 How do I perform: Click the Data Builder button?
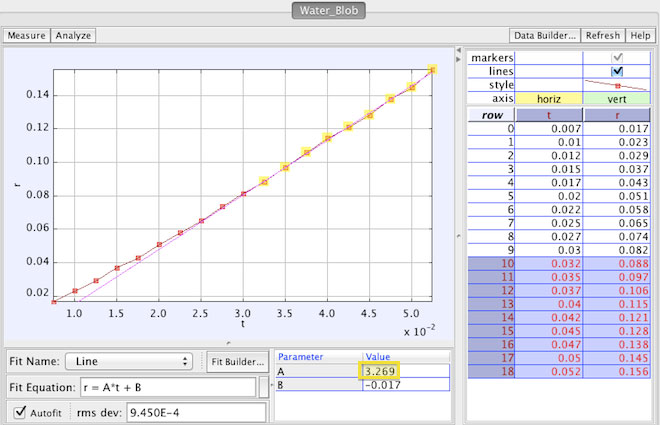[x=543, y=35]
